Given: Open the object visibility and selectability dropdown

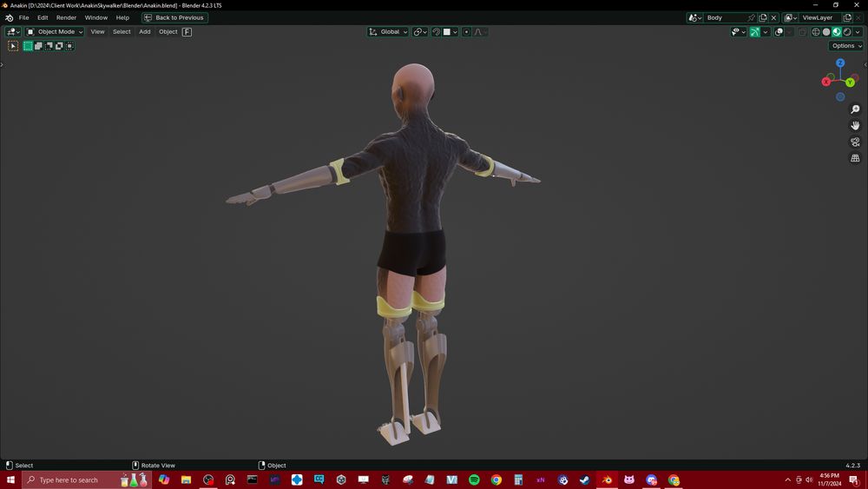Looking at the screenshot, I should (x=739, y=32).
